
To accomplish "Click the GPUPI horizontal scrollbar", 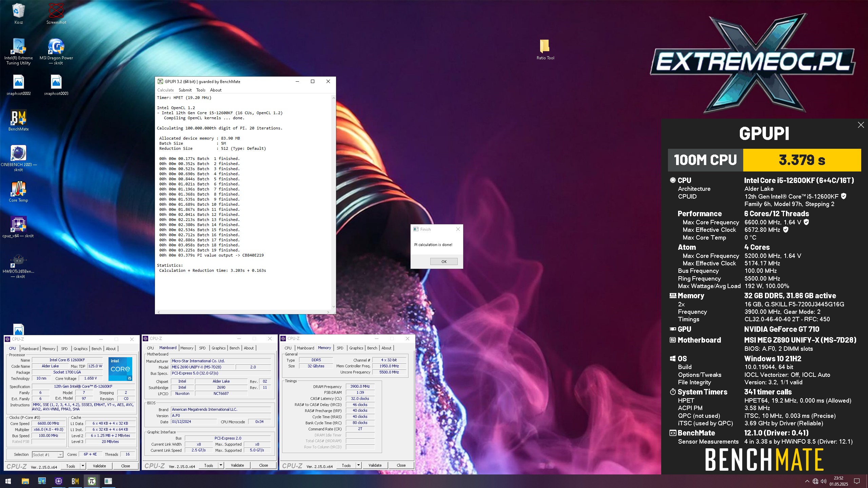I will pyautogui.click(x=244, y=312).
